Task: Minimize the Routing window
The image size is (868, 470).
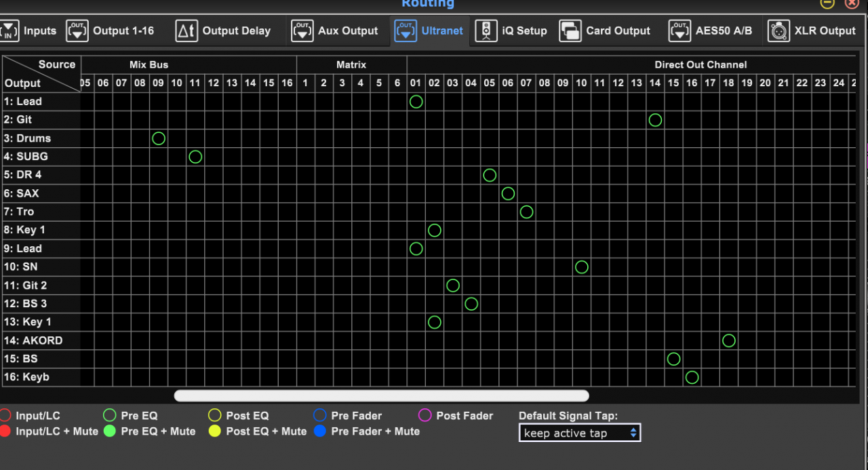Action: tap(827, 3)
